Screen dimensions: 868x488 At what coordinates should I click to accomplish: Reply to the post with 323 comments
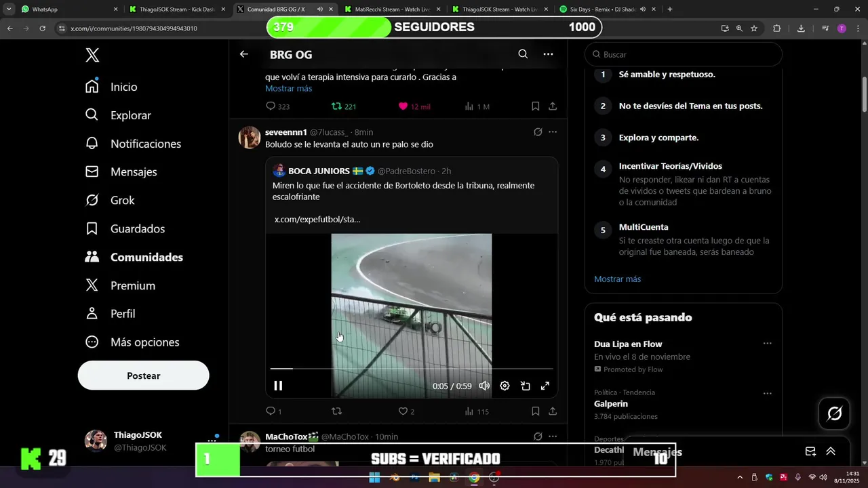coord(277,106)
